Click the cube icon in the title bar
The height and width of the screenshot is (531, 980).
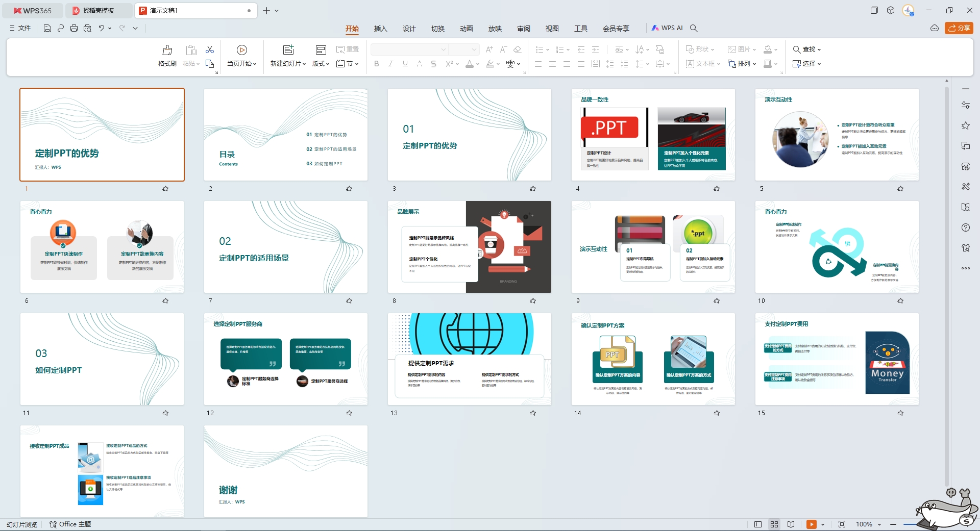tap(891, 10)
